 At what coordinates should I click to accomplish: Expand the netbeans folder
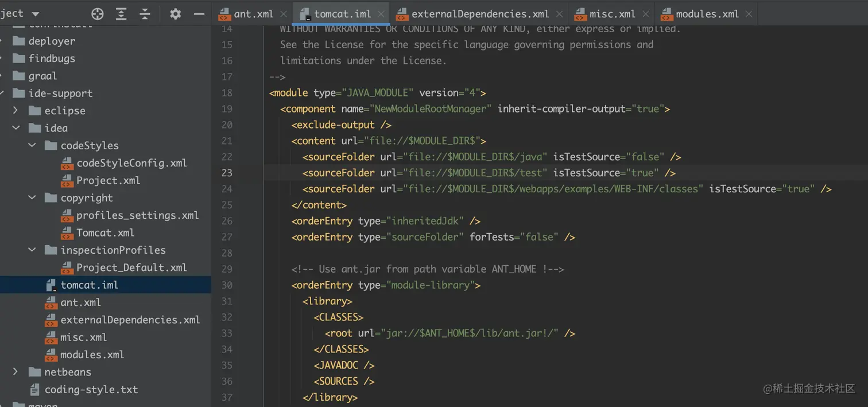click(x=15, y=372)
